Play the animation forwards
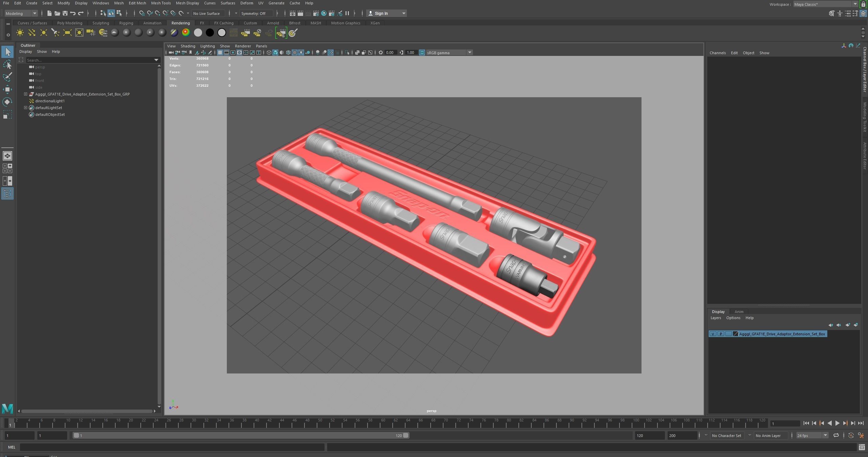Screen dimensions: 868x457 pos(837,423)
